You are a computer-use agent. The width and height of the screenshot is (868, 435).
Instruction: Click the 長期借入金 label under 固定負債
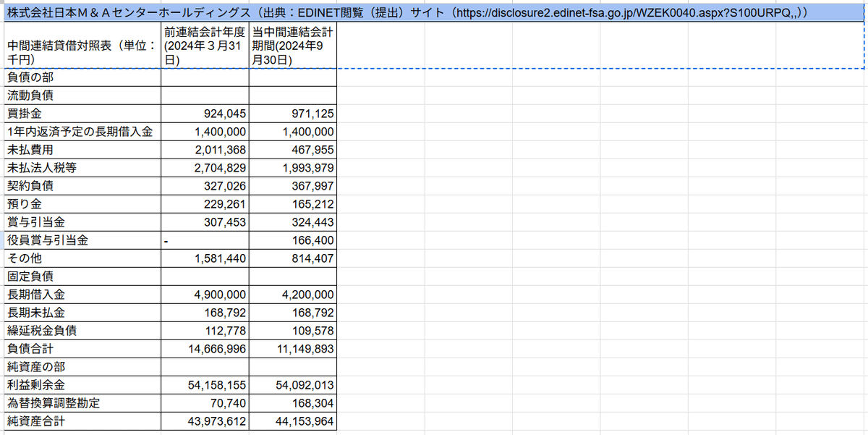pyautogui.click(x=82, y=295)
